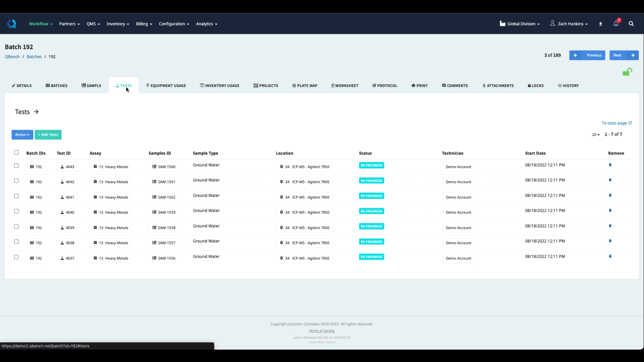The height and width of the screenshot is (362, 644).
Task: Open Global Division selector dropdown
Action: click(520, 24)
